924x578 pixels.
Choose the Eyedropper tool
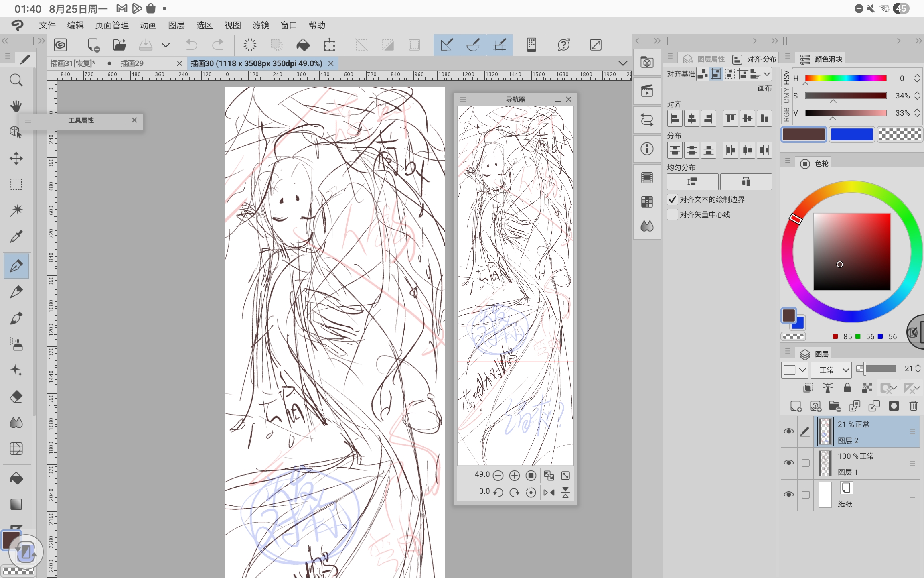16,237
